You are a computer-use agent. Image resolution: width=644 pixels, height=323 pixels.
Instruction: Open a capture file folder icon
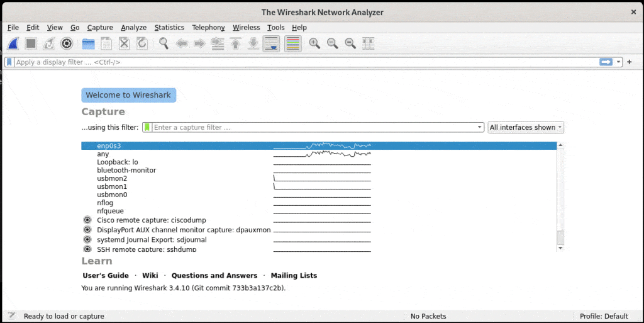[88, 43]
